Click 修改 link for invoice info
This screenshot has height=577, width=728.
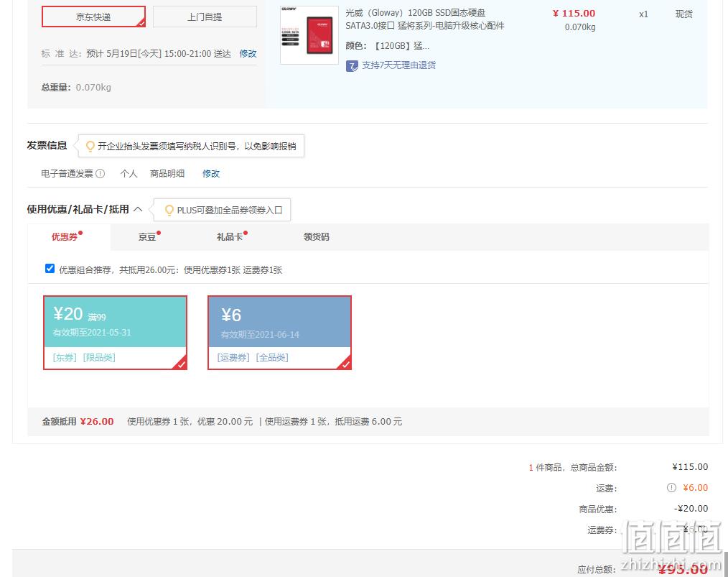coord(211,173)
